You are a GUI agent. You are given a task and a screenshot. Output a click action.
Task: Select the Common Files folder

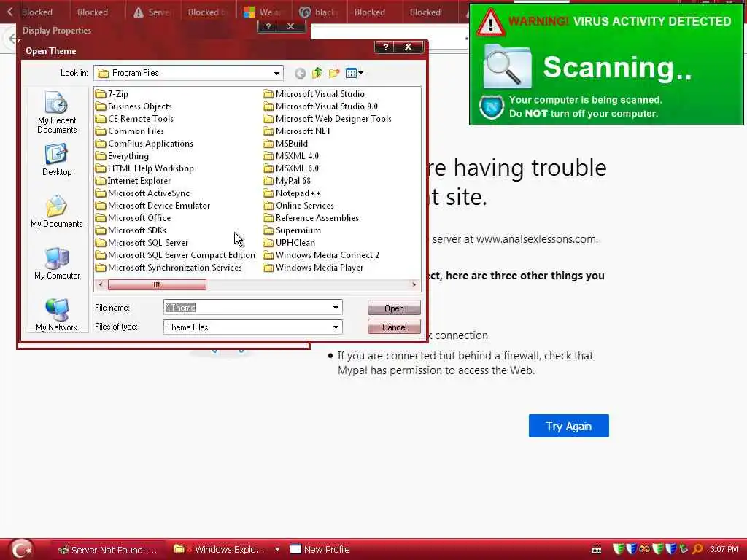pos(130,131)
